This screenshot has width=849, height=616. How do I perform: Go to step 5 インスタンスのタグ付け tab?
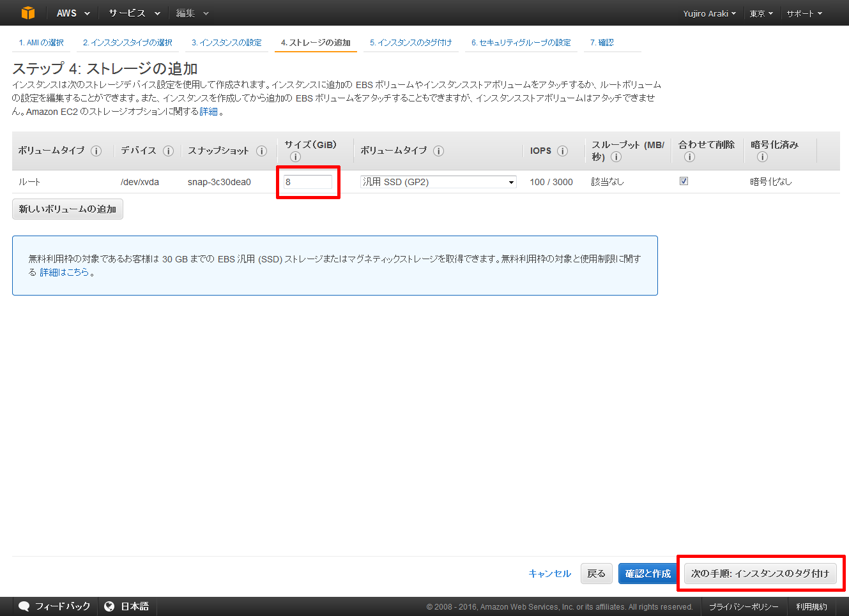coord(411,43)
